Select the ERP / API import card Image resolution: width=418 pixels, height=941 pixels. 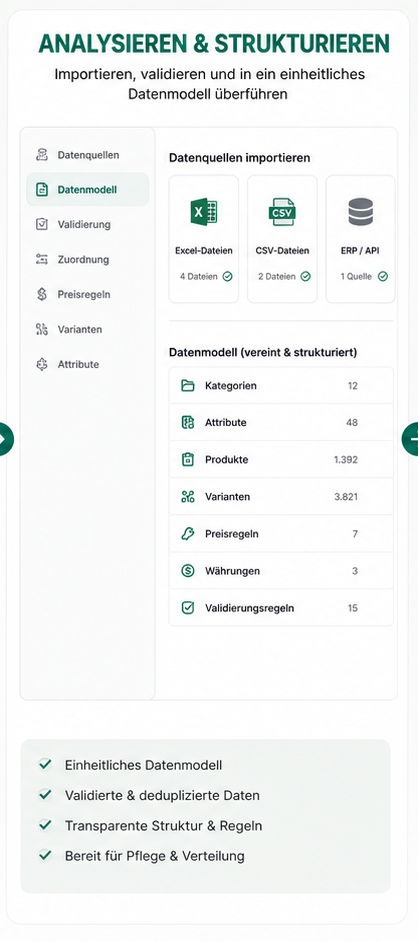tap(360, 239)
